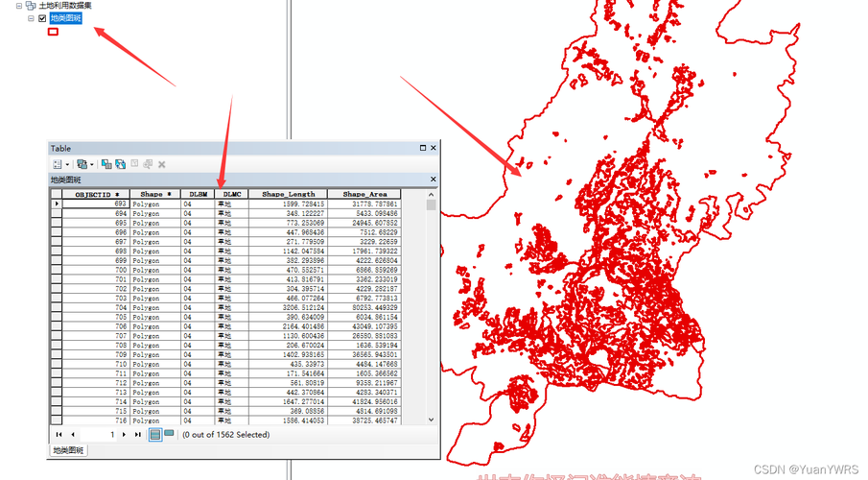This screenshot has height=480, width=868.
Task: Go to first record in table
Action: coord(59,435)
